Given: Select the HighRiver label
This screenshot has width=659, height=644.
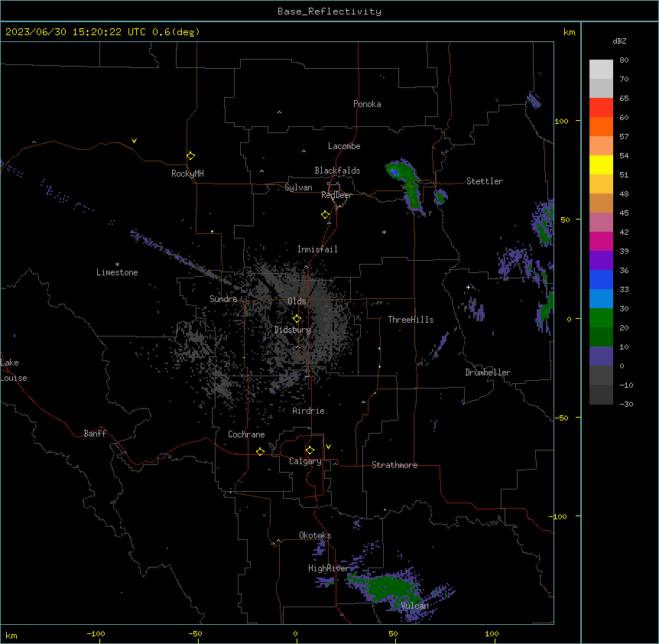Looking at the screenshot, I should pyautogui.click(x=329, y=568).
